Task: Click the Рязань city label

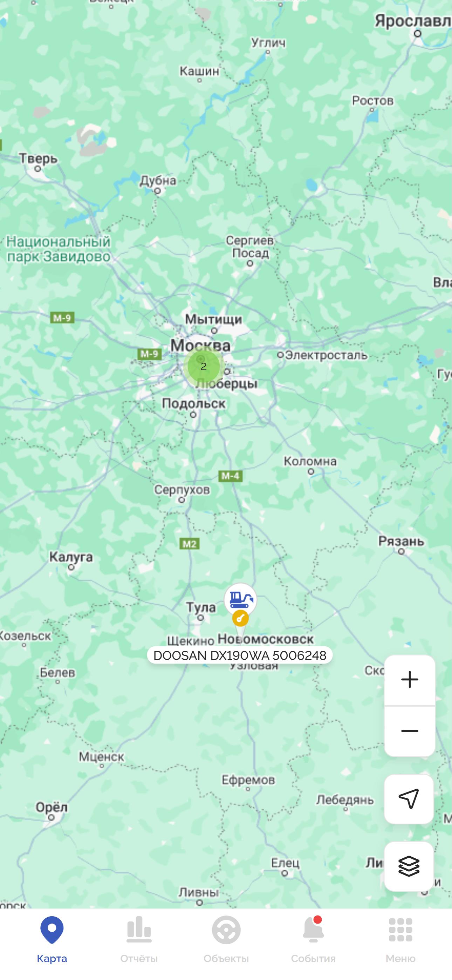Action: pos(401,541)
